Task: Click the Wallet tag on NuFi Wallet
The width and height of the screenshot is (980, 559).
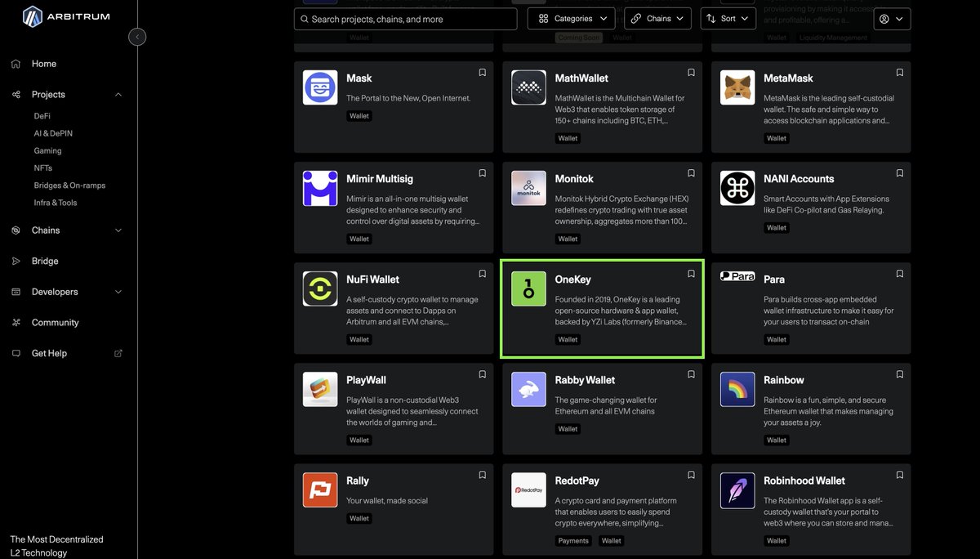Action: pyautogui.click(x=359, y=339)
